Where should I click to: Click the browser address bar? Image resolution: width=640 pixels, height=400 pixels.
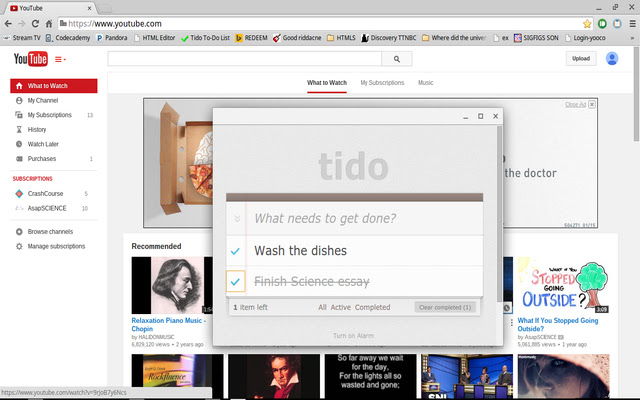coord(320,24)
